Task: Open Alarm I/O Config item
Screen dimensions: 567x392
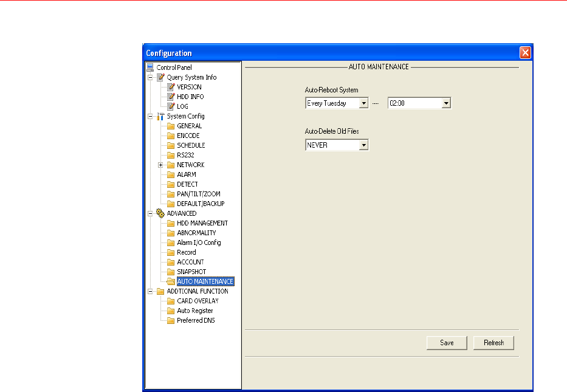Action: click(x=199, y=242)
